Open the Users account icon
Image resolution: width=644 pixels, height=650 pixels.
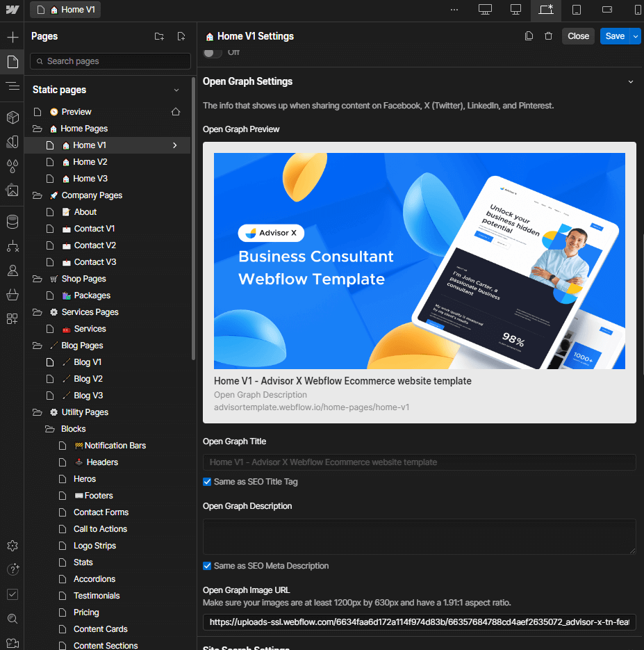pos(13,270)
